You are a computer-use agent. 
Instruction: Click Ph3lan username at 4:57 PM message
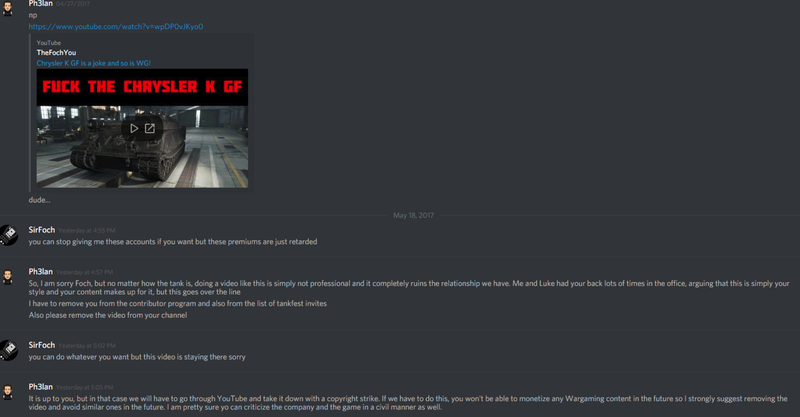41,272
